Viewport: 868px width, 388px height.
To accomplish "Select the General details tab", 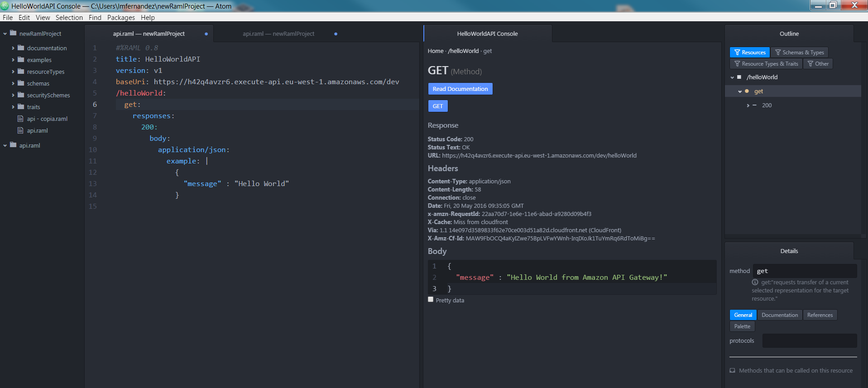I will click(x=743, y=315).
